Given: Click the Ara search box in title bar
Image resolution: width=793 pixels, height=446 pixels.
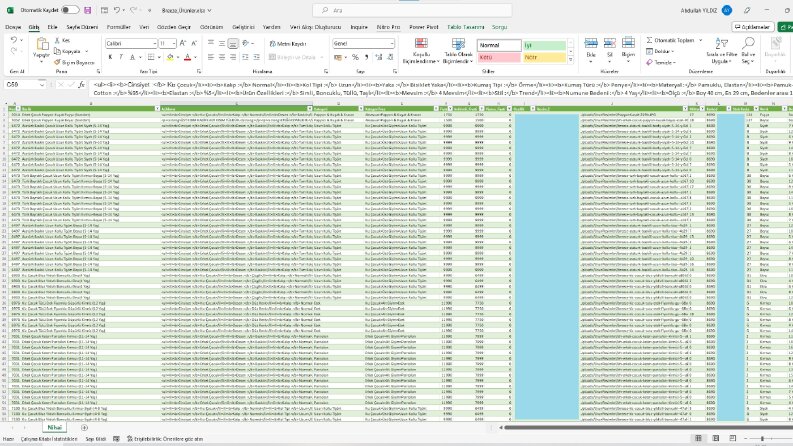Looking at the screenshot, I should click(412, 10).
